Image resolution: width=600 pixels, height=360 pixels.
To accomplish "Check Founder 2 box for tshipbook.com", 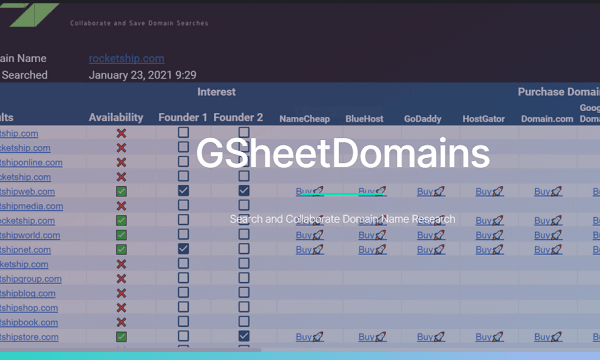I will click(244, 321).
